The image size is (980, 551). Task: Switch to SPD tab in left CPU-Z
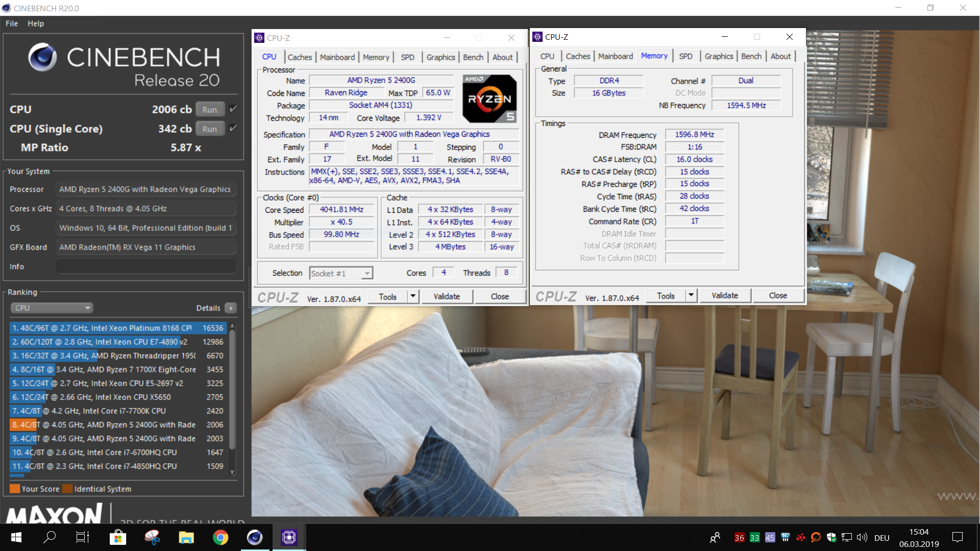click(x=407, y=57)
